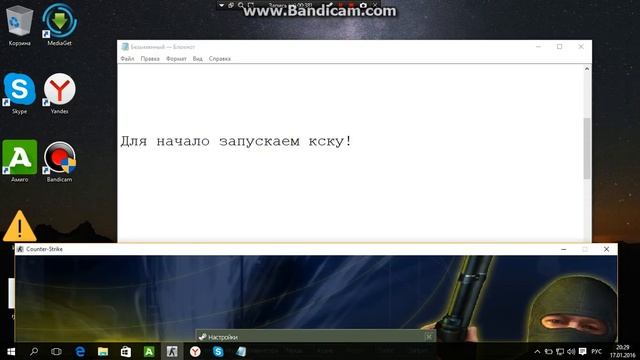Place the cursor in the text 'Для начало запускаем кску!'
Image resolution: width=640 pixels, height=360 pixels.
236,141
